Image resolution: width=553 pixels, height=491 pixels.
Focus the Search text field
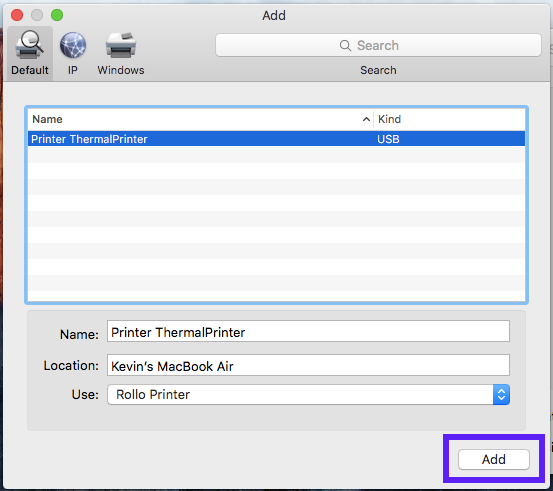378,45
